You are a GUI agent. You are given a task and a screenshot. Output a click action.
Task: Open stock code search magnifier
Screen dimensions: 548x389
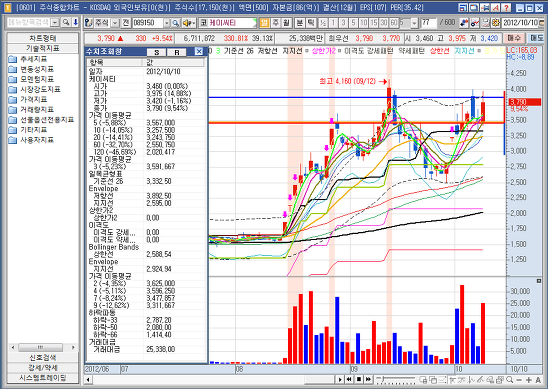point(176,23)
